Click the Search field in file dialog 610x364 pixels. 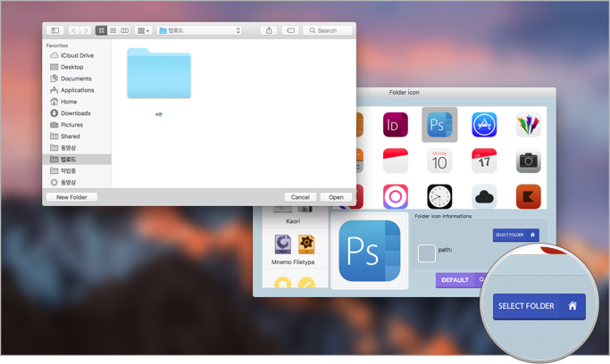point(328,30)
